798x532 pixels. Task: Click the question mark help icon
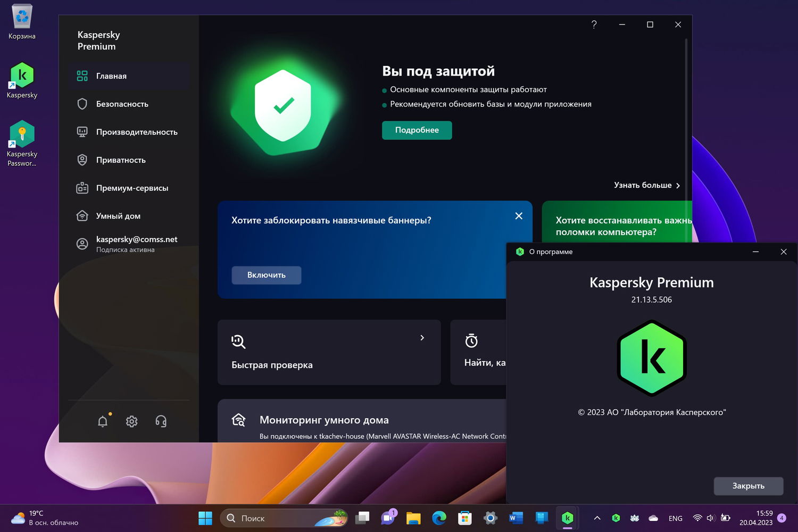click(594, 24)
